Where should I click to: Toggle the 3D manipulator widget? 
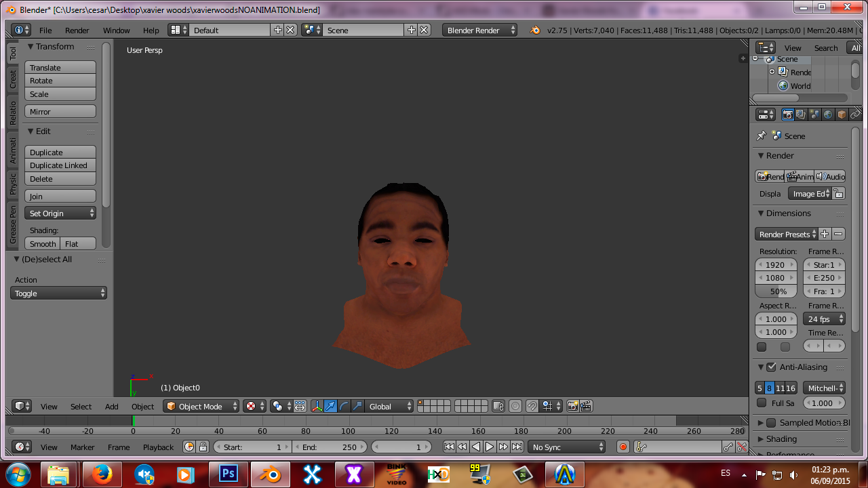click(317, 406)
